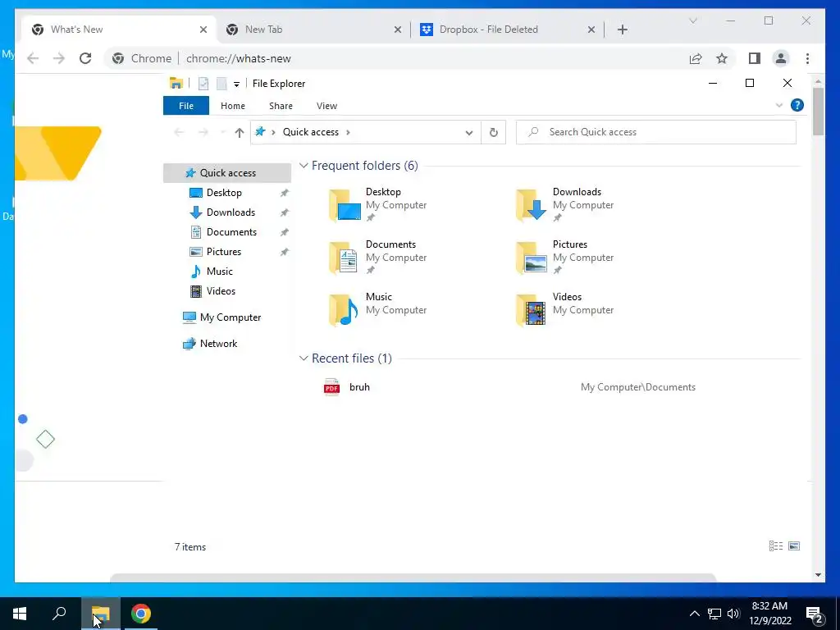Open the Customize Quick Access Toolbar dropdown arrow

(236, 84)
